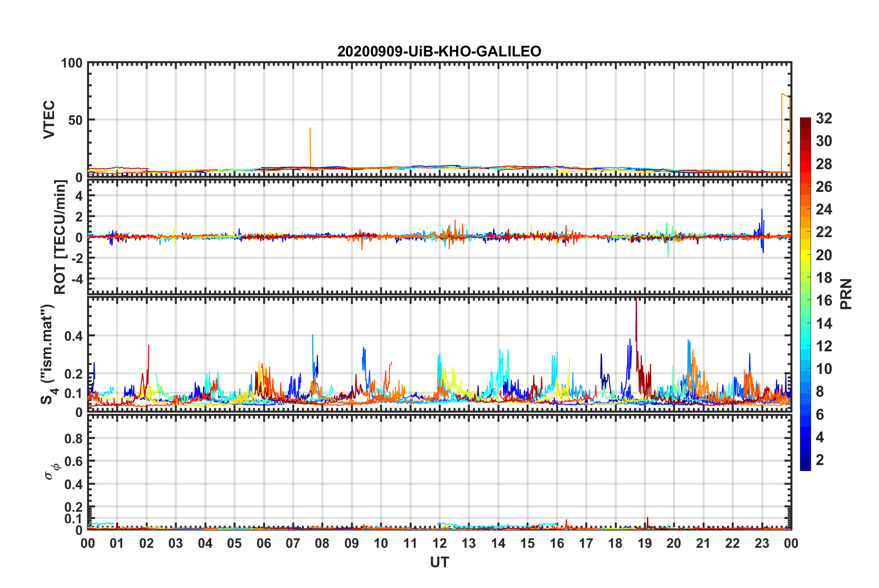Click colorbar tick label 2

click(820, 459)
